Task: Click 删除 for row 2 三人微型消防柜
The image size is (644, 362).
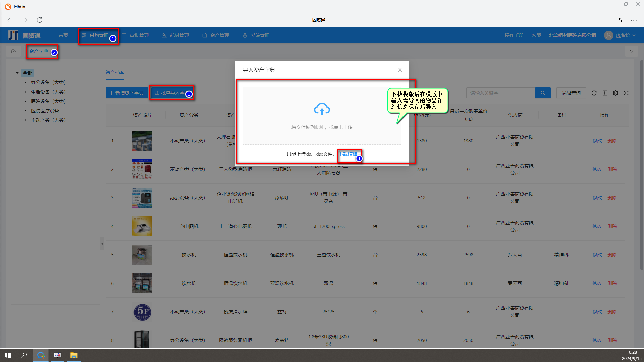Action: coord(612,169)
